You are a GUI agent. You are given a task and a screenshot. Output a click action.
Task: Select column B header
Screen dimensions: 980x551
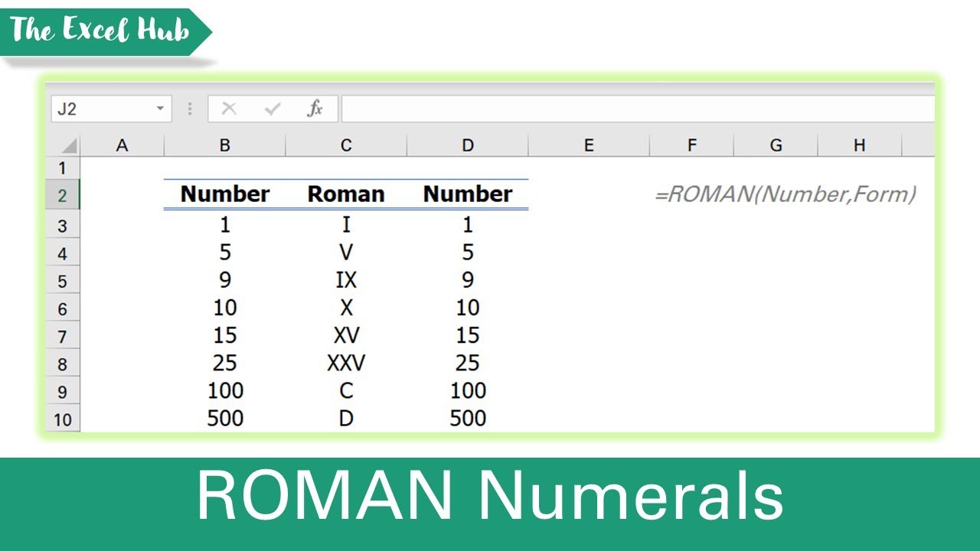click(x=224, y=145)
